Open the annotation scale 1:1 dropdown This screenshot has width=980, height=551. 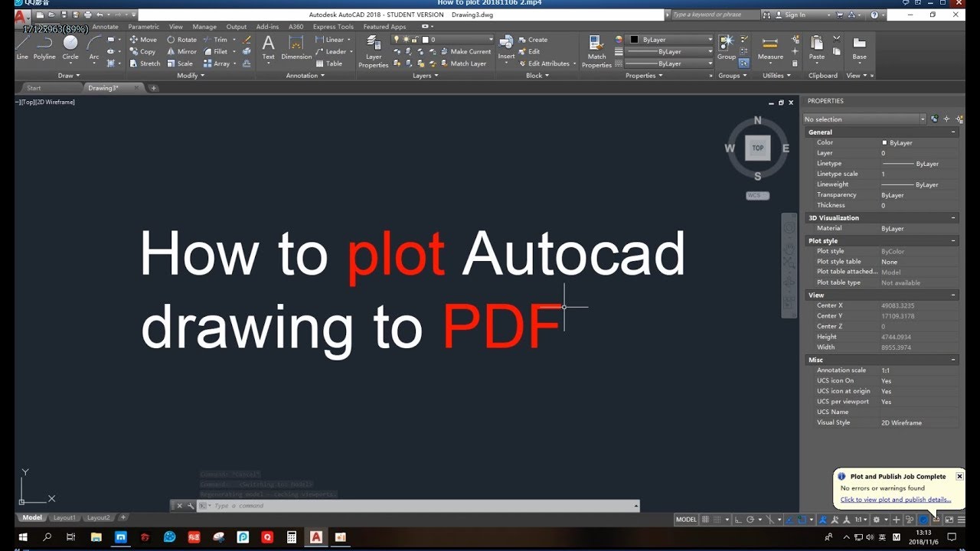[x=862, y=520]
